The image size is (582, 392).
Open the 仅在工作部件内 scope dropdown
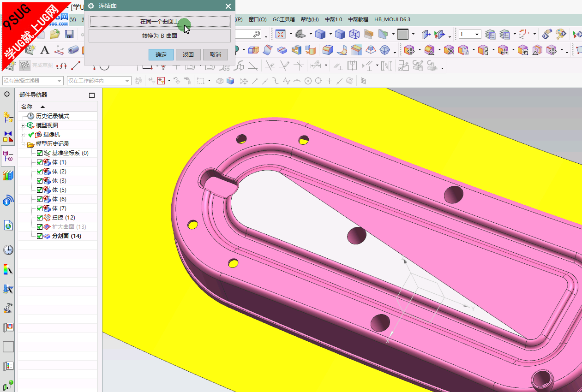99,81
